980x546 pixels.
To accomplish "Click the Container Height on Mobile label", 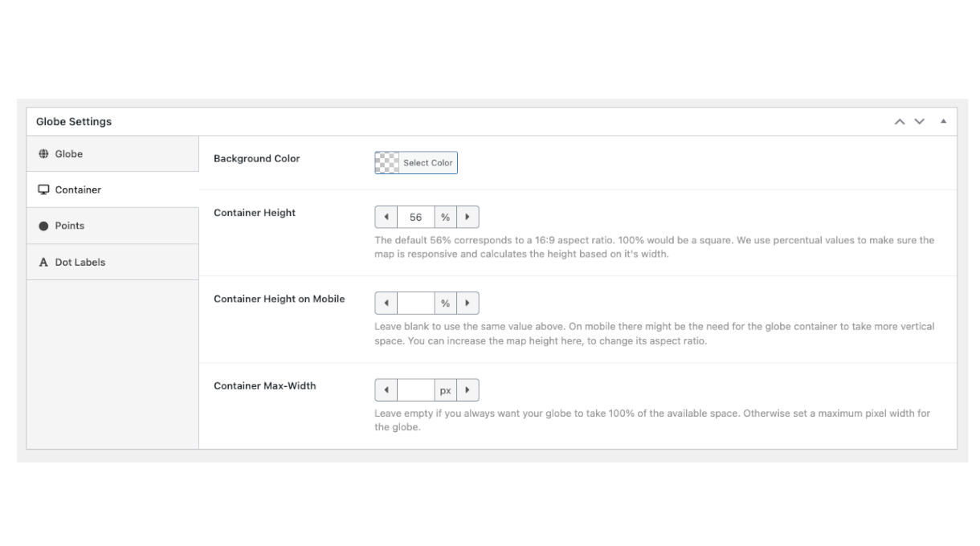I will (280, 299).
